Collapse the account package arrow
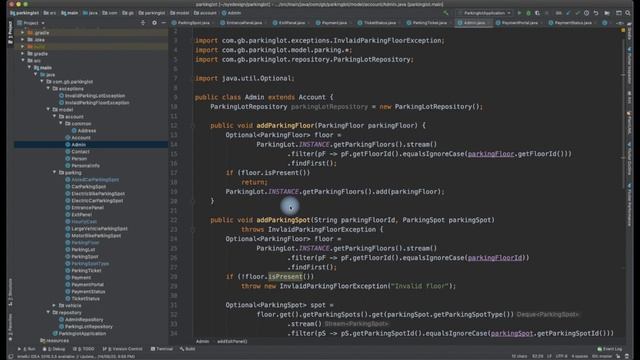The image size is (640, 360). (x=55, y=116)
